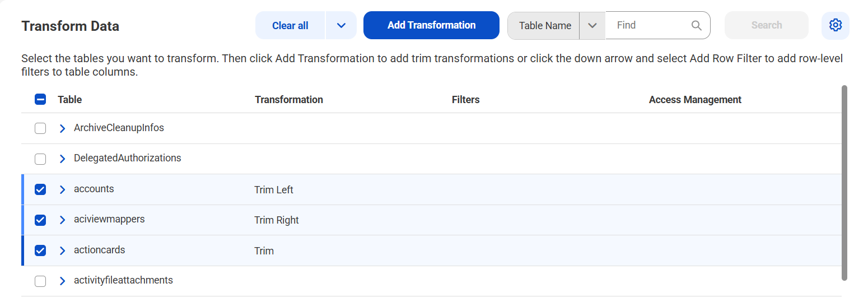Select the accounts table name
Screen dimensions: 868x297
pyautogui.click(x=94, y=189)
